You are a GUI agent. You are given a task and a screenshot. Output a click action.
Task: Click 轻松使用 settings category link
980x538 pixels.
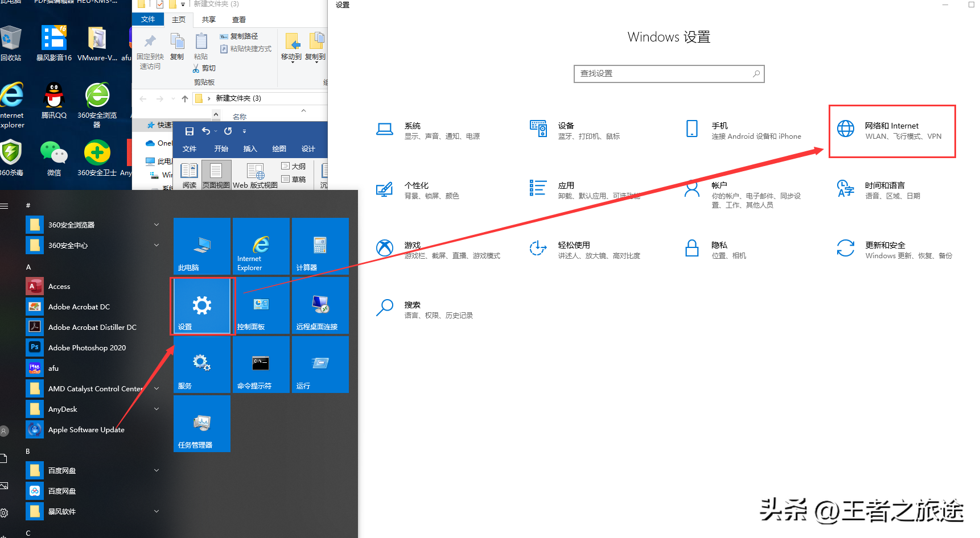coord(585,250)
